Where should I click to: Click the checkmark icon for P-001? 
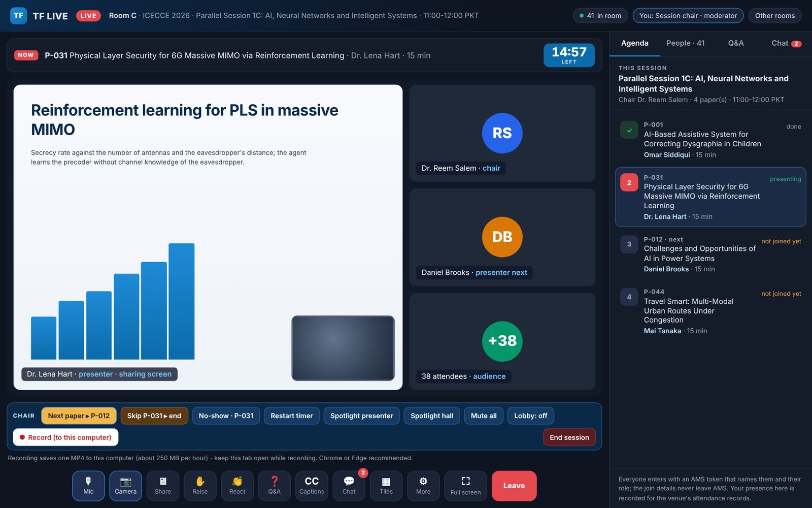coord(629,130)
